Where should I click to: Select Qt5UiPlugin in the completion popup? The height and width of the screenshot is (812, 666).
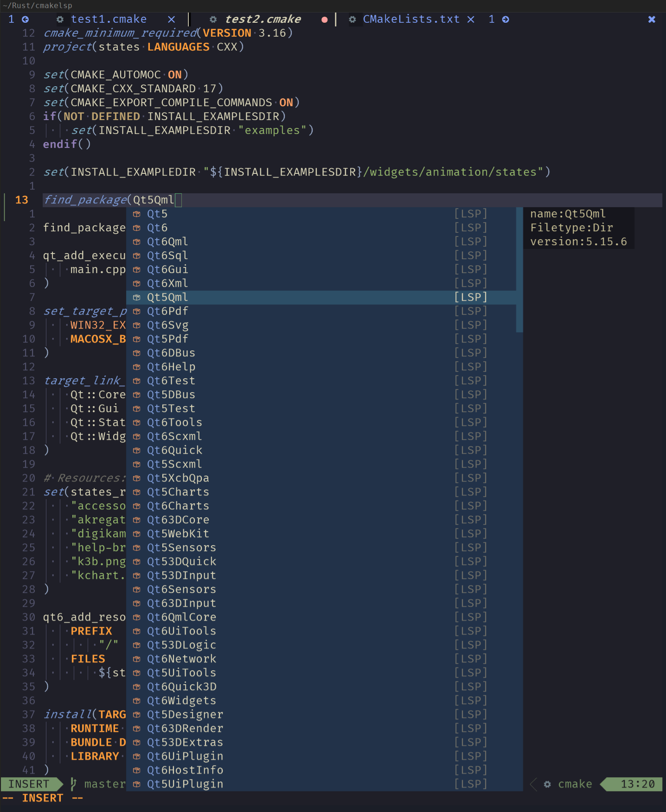(x=321, y=784)
